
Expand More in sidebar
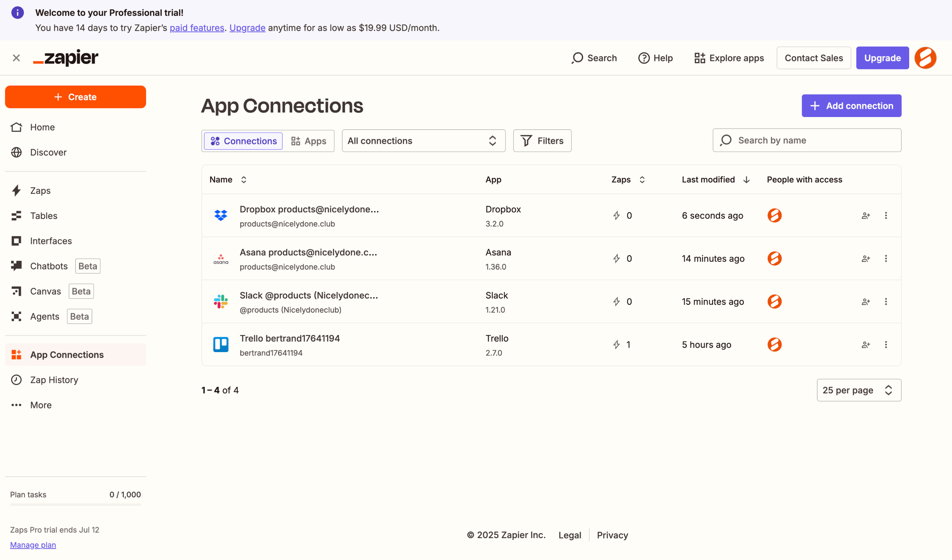tap(75, 405)
